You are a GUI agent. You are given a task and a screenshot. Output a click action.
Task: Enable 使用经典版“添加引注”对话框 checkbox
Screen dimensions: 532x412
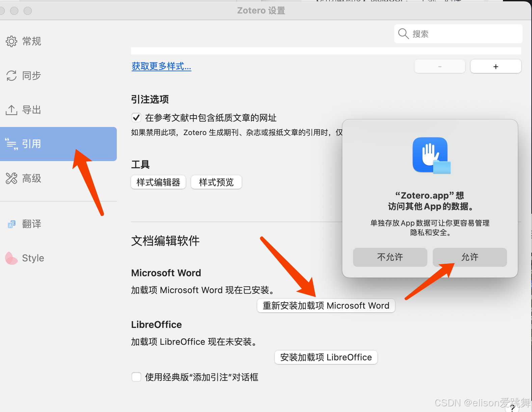pos(136,377)
